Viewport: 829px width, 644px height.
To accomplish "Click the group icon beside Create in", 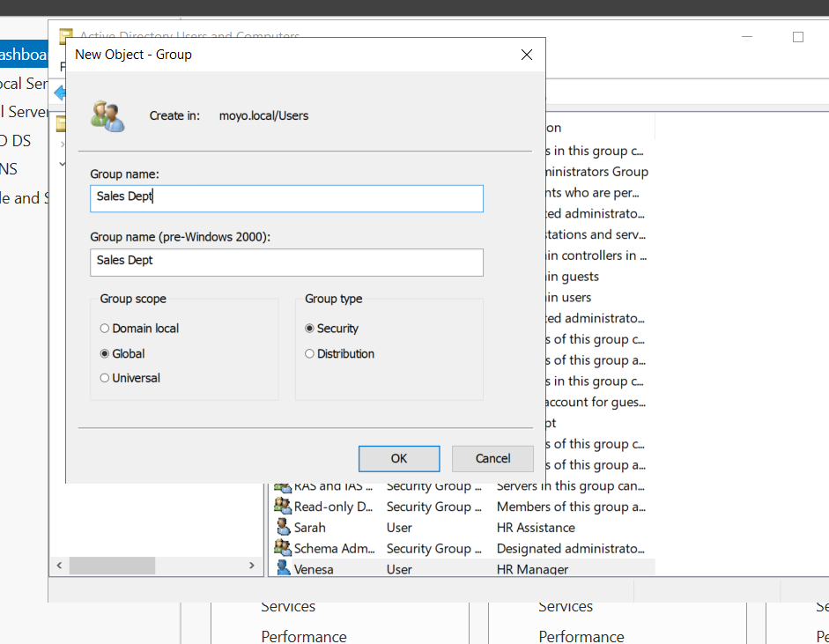I will [107, 115].
